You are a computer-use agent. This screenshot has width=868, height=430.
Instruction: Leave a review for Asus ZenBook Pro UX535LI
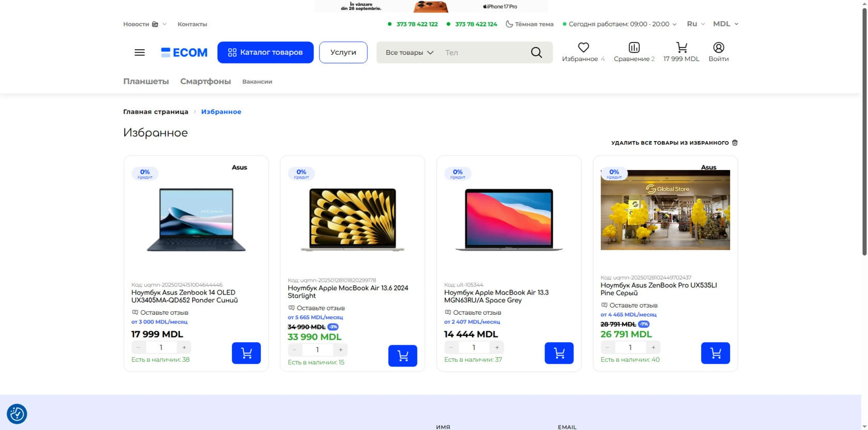629,305
